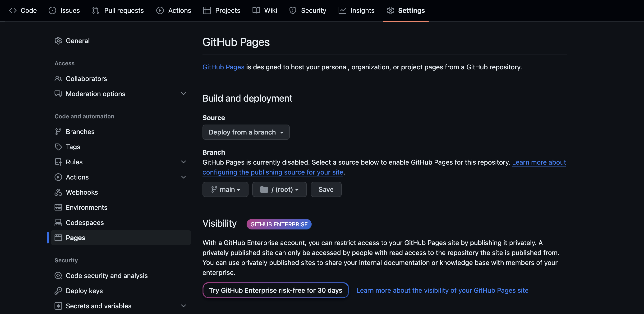644x314 pixels.
Task: Click Try GitHub Enterprise risk-free button
Action: tap(276, 290)
